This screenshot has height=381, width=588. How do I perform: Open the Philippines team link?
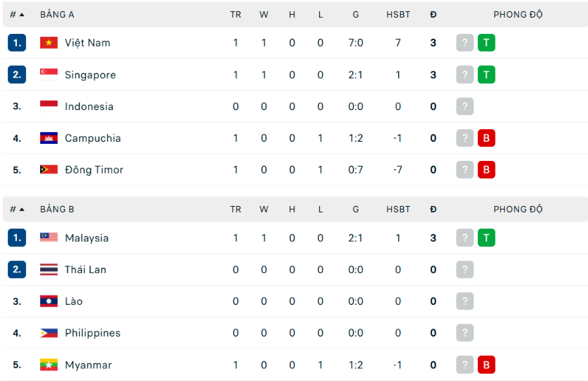click(92, 333)
